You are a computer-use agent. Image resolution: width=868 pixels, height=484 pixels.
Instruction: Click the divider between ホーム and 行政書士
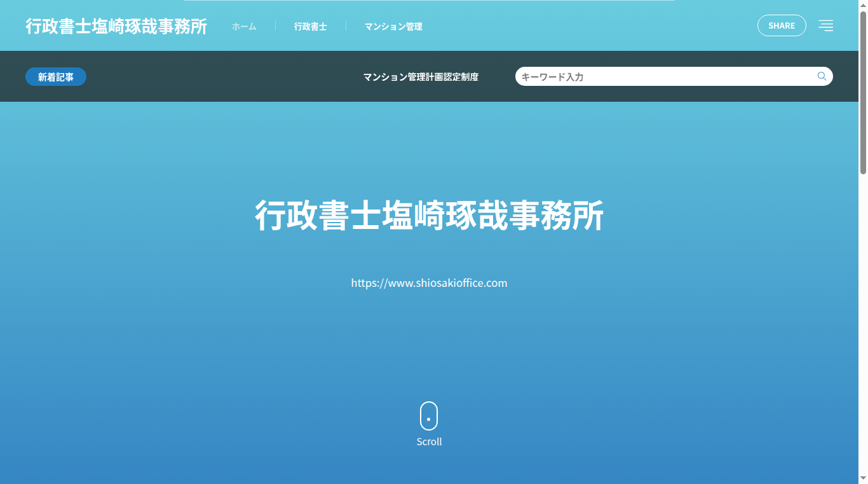[x=275, y=25]
